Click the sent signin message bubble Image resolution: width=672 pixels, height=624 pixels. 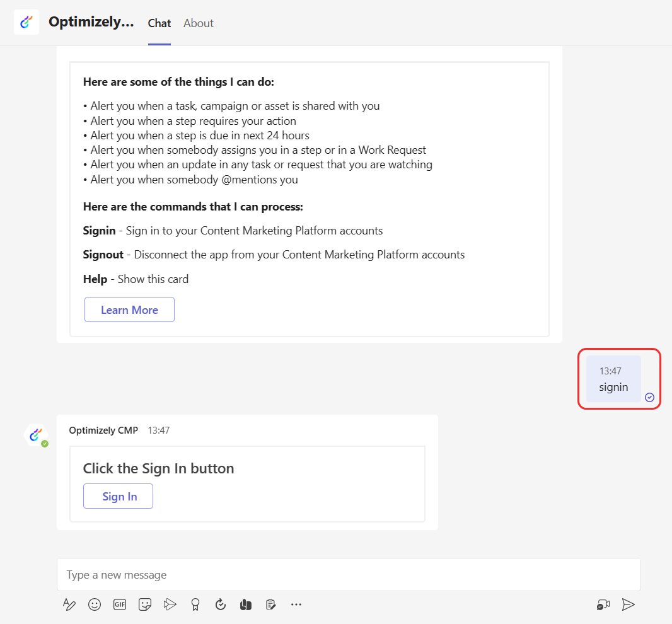point(613,379)
